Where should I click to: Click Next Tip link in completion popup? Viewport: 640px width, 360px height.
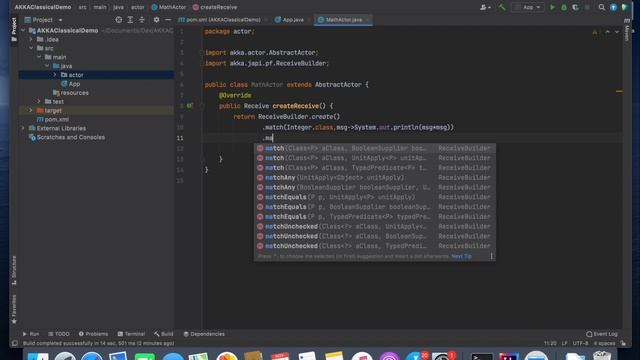(461, 256)
